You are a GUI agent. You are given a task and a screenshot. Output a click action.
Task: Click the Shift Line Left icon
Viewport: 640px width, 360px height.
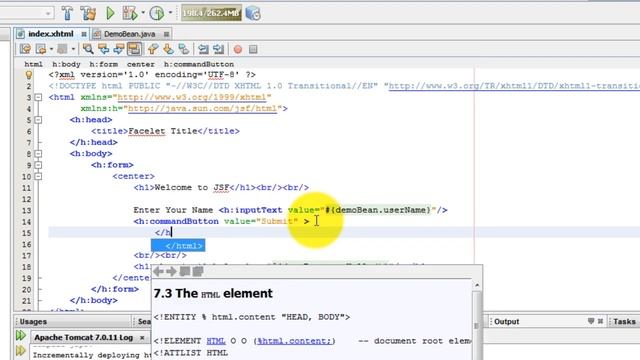click(203, 49)
